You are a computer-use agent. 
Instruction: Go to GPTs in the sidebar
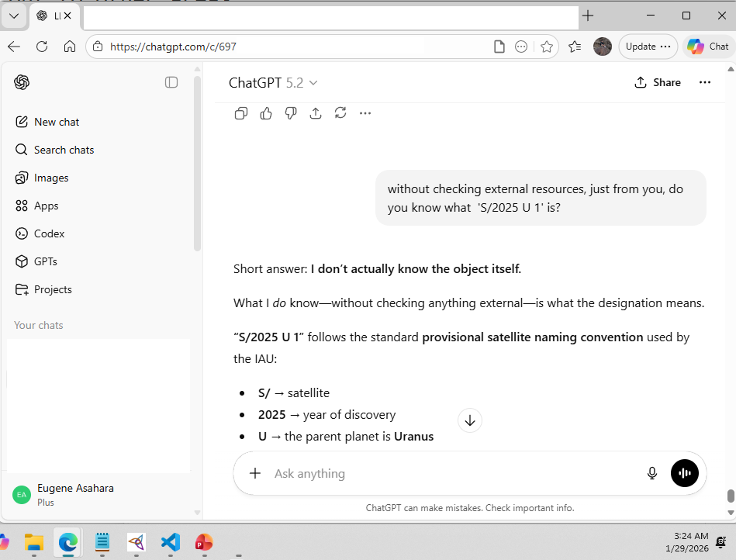45,261
